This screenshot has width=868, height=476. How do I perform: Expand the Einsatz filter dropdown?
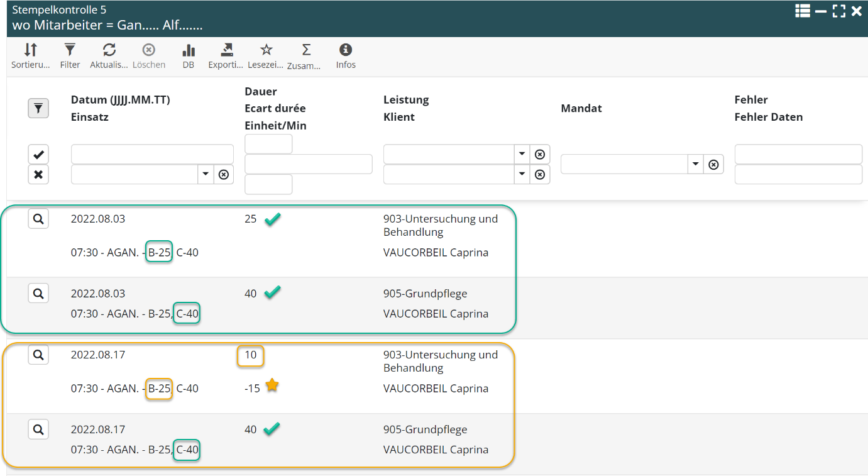206,174
